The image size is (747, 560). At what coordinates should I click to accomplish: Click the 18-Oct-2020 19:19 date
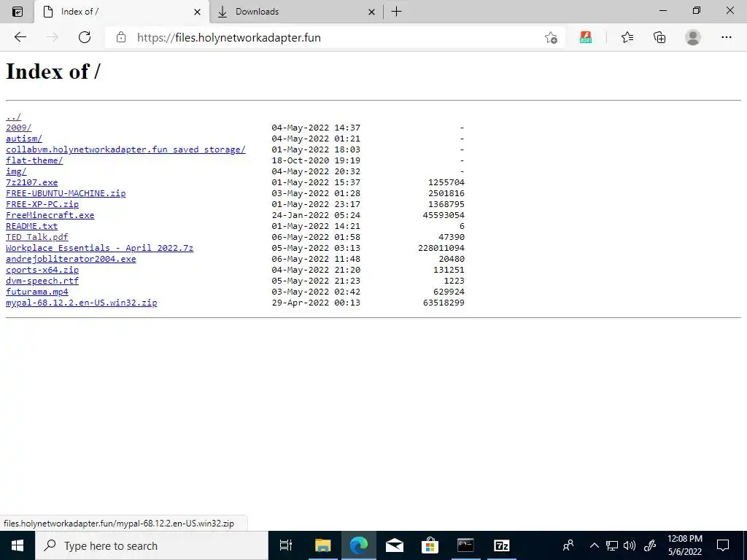(316, 160)
